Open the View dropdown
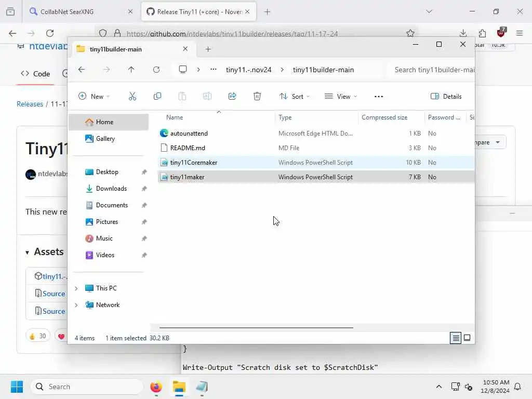 (x=341, y=96)
